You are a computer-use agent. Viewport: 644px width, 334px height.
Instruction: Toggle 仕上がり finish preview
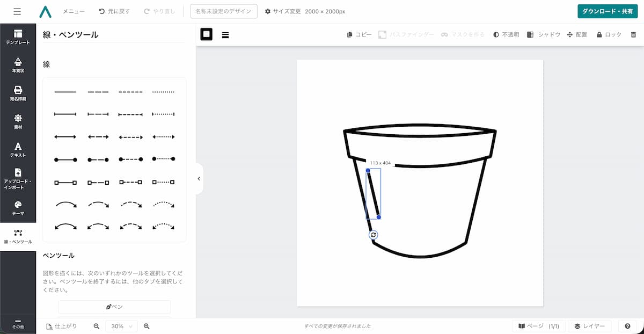pos(62,326)
